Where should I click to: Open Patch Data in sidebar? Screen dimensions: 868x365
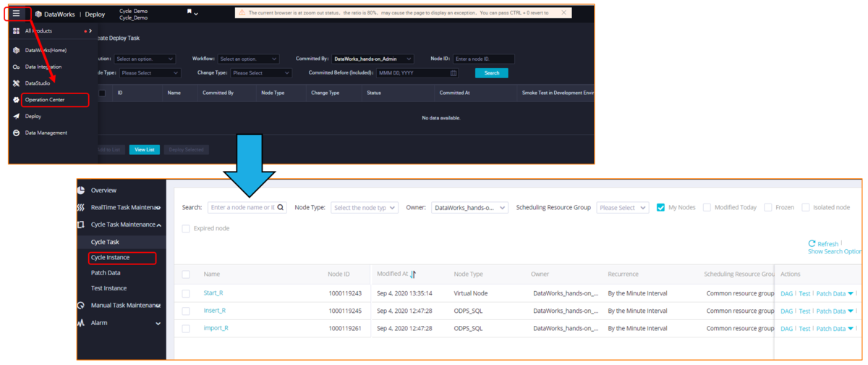point(106,273)
